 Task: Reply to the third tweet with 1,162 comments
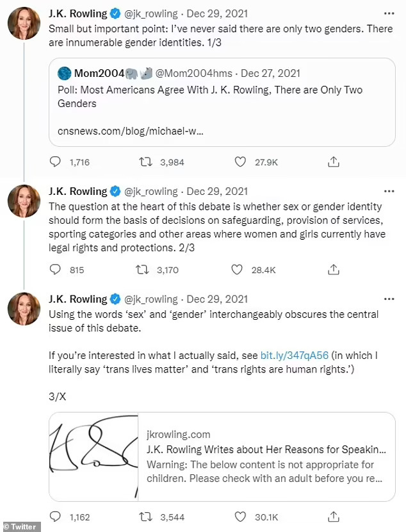point(55,516)
